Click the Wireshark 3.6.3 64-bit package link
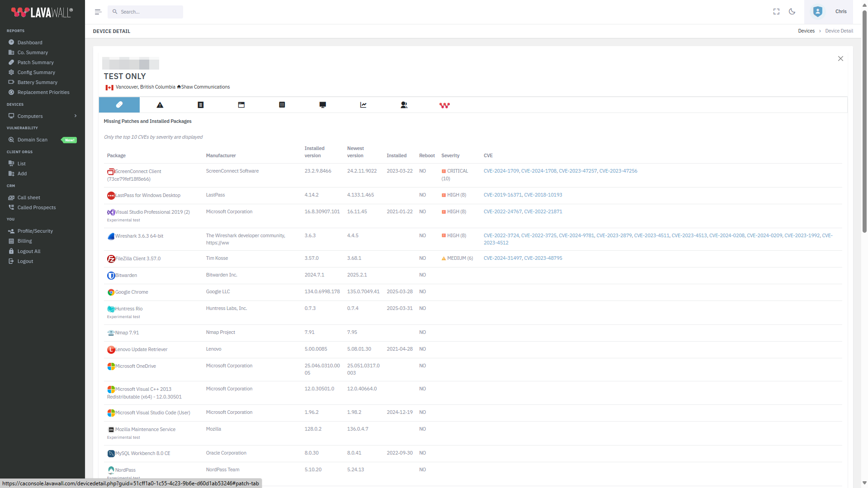The width and height of the screenshot is (868, 488). point(139,236)
